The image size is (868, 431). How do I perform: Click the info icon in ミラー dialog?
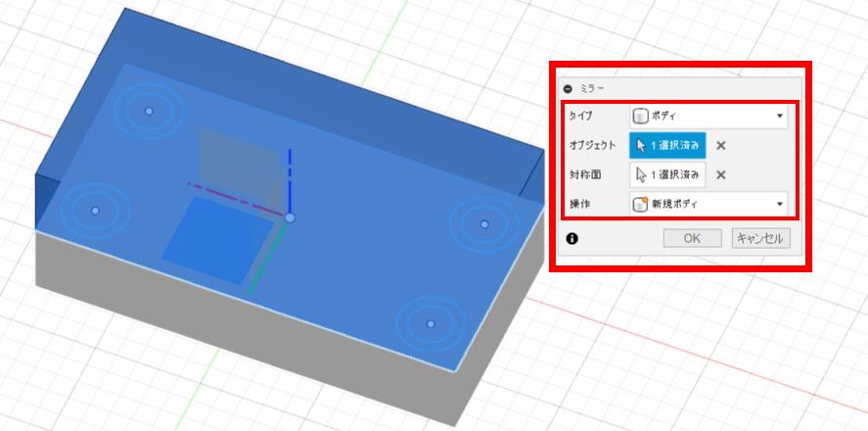pyautogui.click(x=571, y=239)
